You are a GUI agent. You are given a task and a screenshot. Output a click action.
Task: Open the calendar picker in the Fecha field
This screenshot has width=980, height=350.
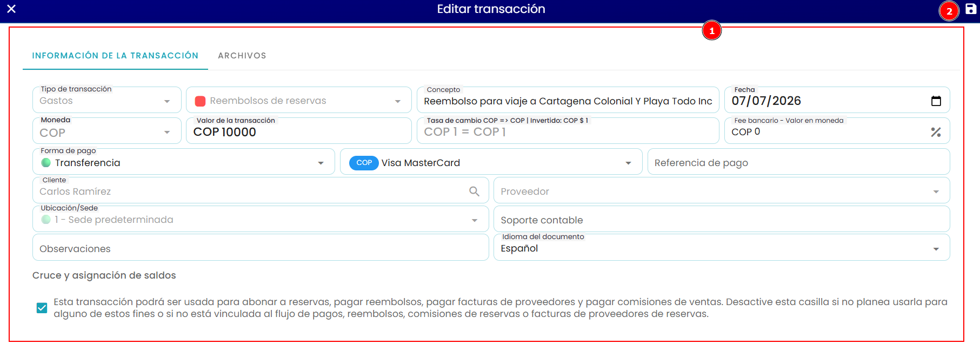click(x=936, y=101)
